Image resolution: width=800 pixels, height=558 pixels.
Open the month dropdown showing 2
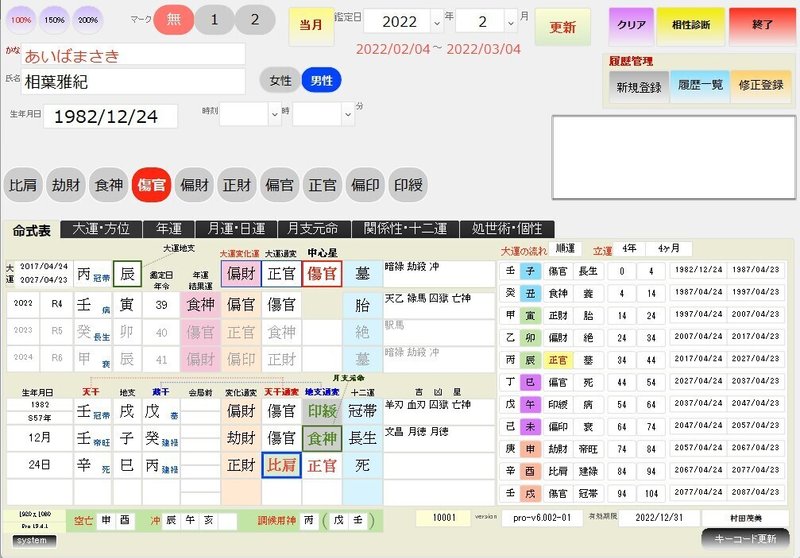(511, 22)
